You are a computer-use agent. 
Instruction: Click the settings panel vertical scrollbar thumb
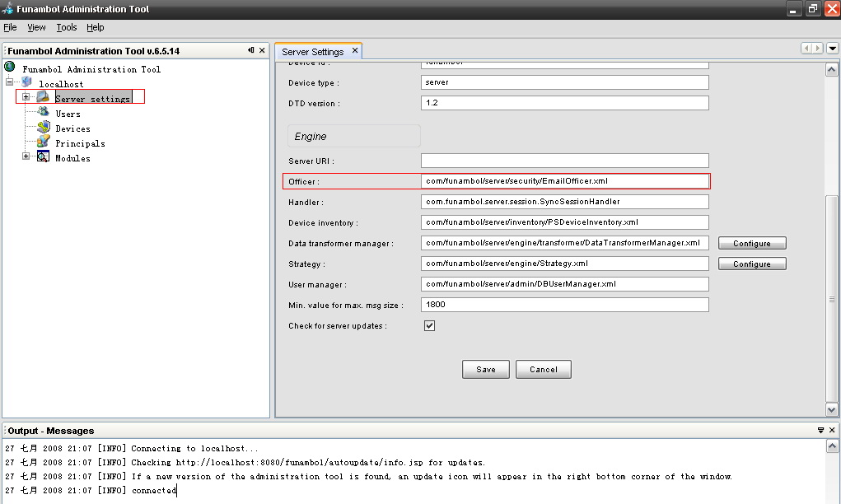tap(831, 299)
